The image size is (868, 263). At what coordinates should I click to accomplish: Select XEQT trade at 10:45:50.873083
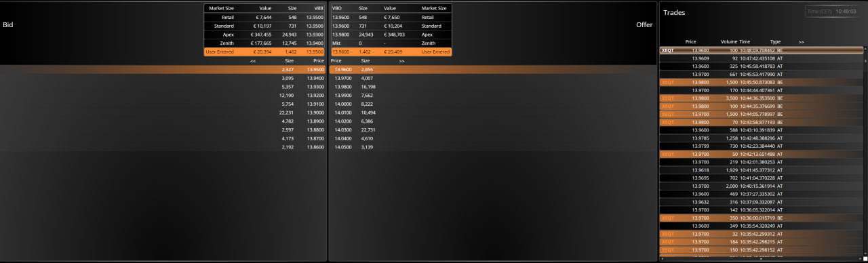[x=761, y=82]
